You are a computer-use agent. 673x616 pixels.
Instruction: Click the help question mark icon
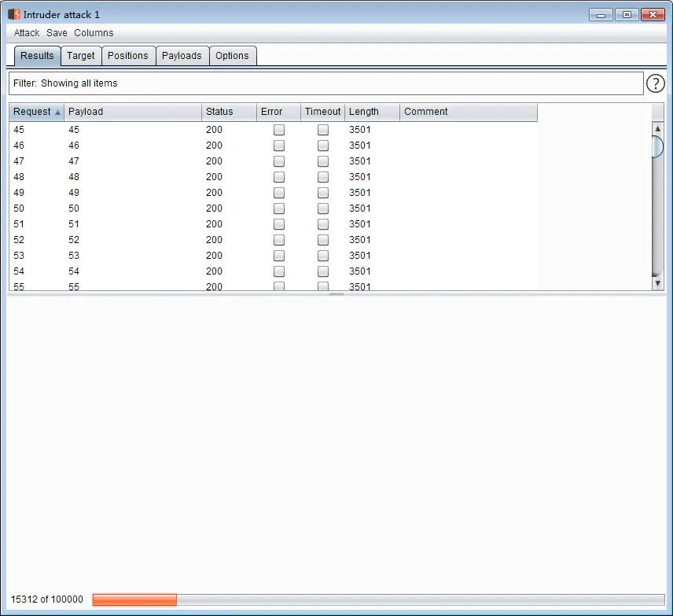click(655, 83)
